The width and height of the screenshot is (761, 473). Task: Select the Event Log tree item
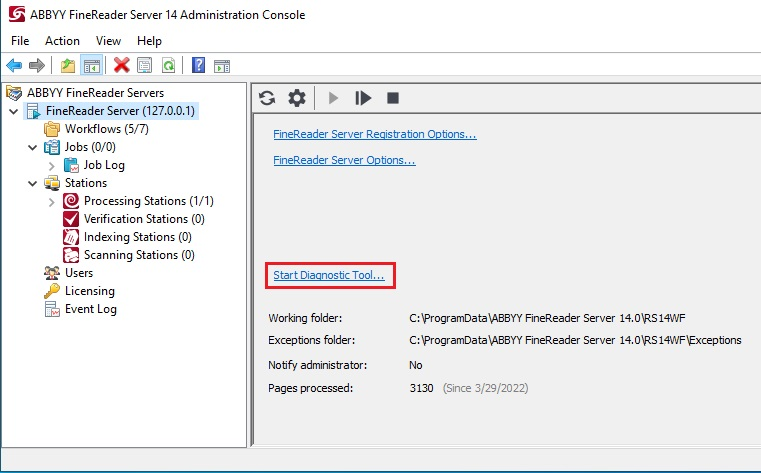91,309
